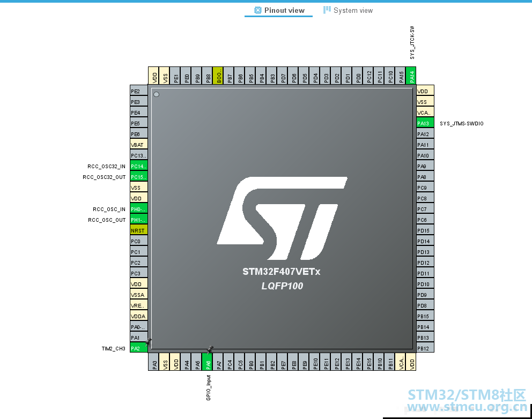Select pin PC9
The image size is (532, 419).
425,188
